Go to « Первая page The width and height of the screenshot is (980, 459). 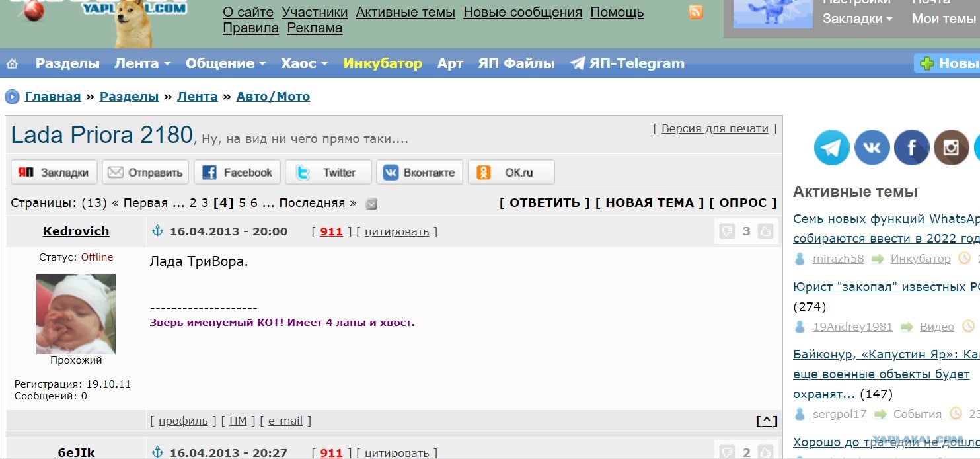pos(140,203)
